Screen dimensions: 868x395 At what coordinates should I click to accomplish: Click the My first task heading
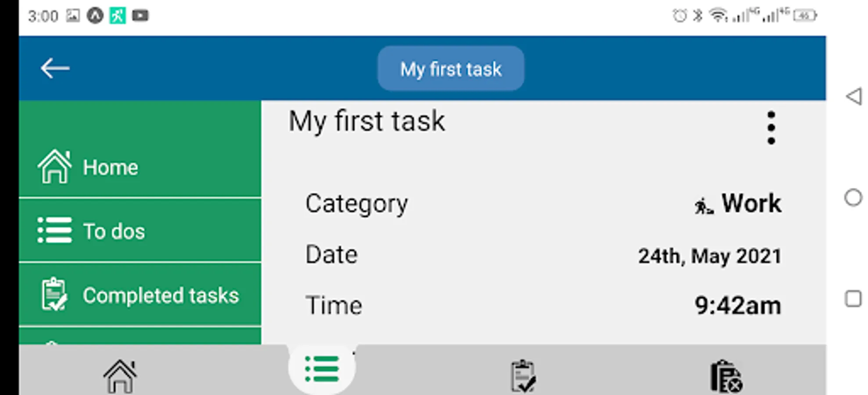(367, 121)
